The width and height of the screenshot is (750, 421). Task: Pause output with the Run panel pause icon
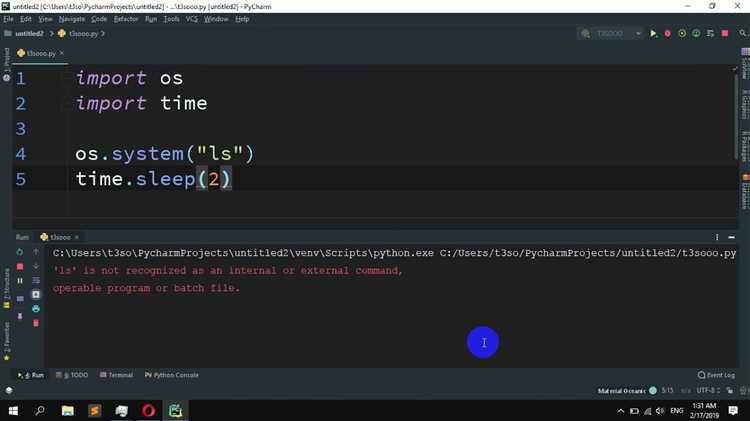pos(20,280)
